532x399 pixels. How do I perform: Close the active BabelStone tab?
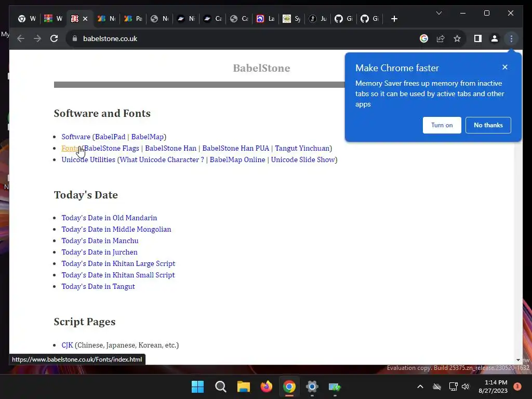point(85,19)
